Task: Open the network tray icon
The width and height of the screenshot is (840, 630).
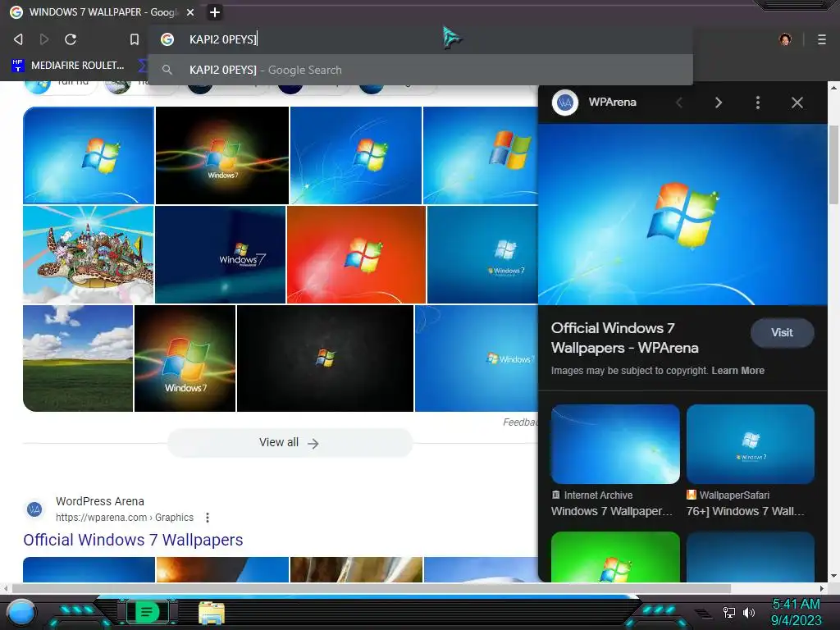Action: pyautogui.click(x=728, y=612)
